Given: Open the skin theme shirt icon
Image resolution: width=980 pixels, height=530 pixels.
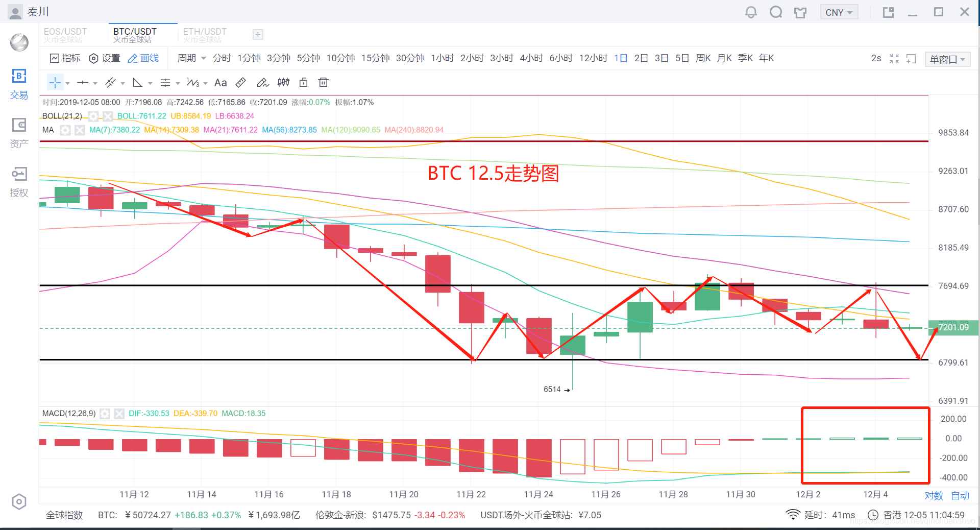Looking at the screenshot, I should pos(800,12).
